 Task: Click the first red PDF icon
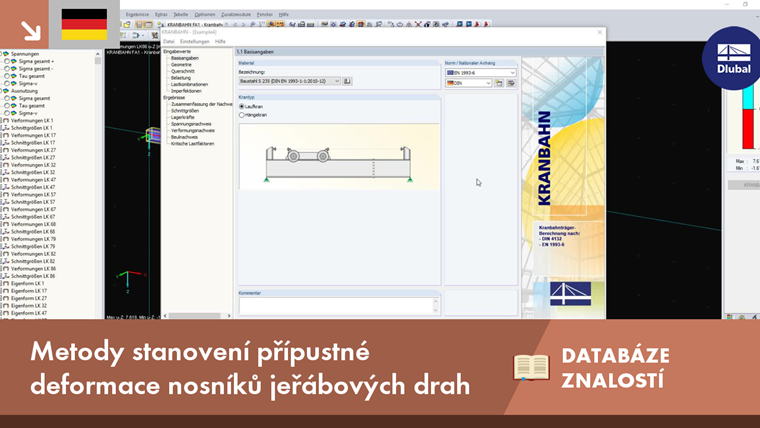[x=477, y=24]
